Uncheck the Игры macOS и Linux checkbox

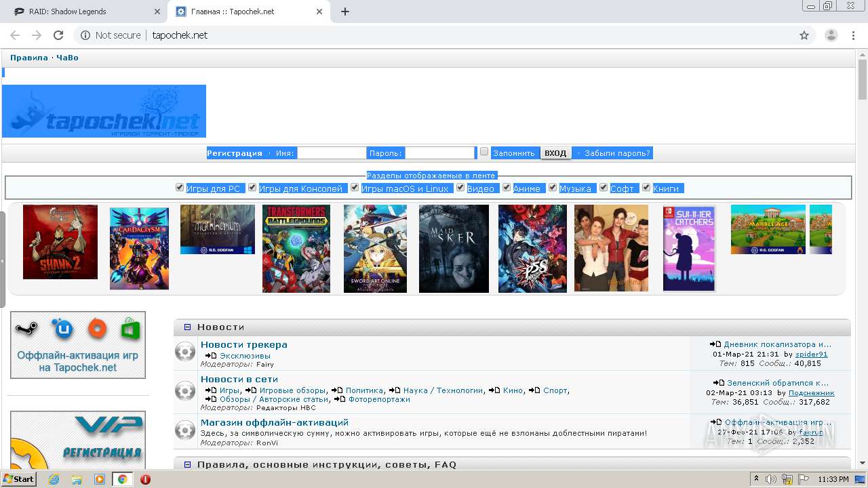pyautogui.click(x=355, y=188)
